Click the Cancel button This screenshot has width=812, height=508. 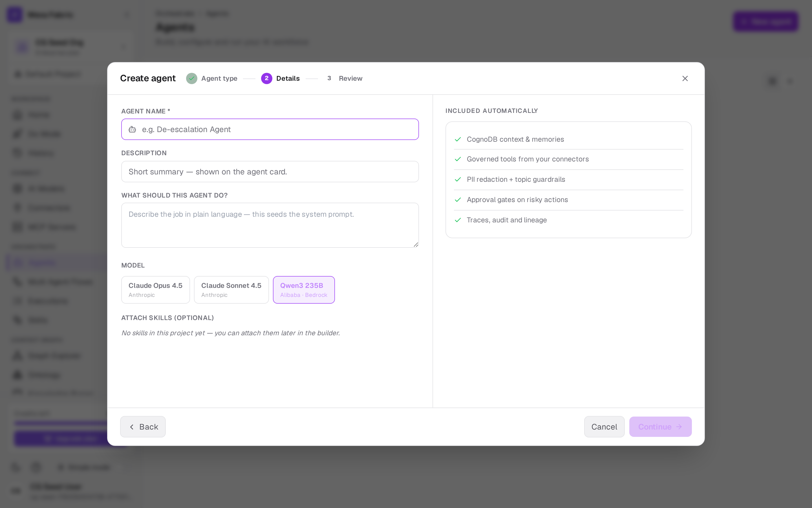pyautogui.click(x=604, y=427)
